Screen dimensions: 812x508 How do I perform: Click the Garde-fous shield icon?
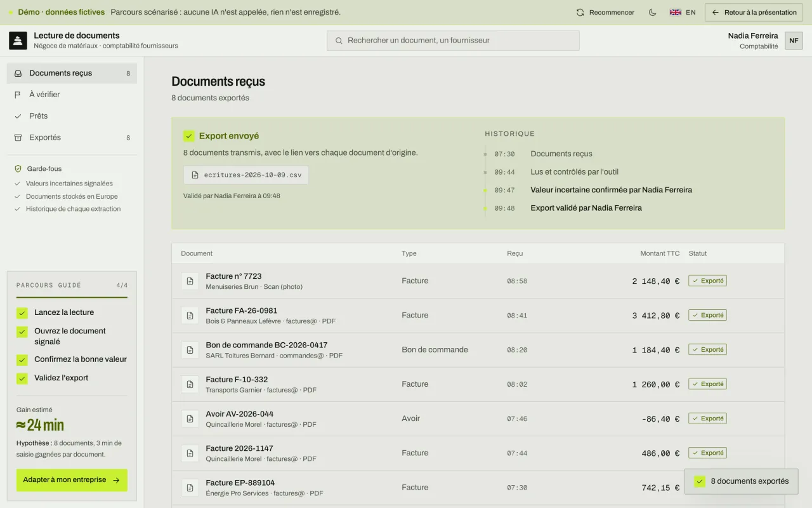point(18,169)
